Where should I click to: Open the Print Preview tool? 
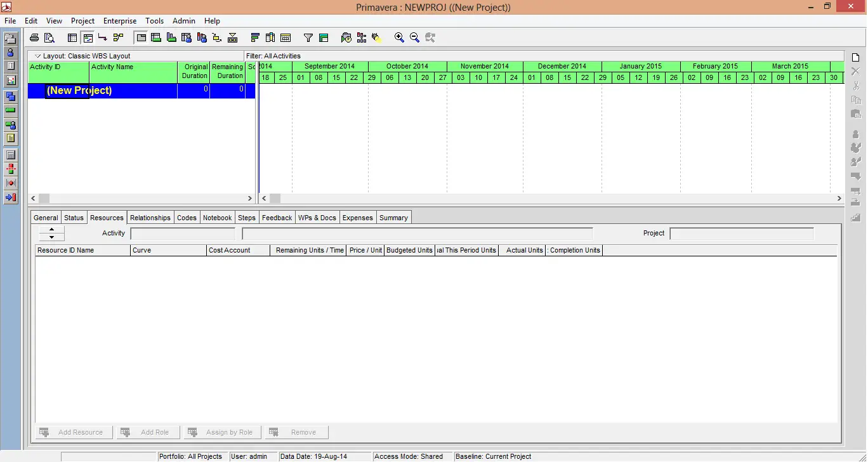[x=49, y=37]
